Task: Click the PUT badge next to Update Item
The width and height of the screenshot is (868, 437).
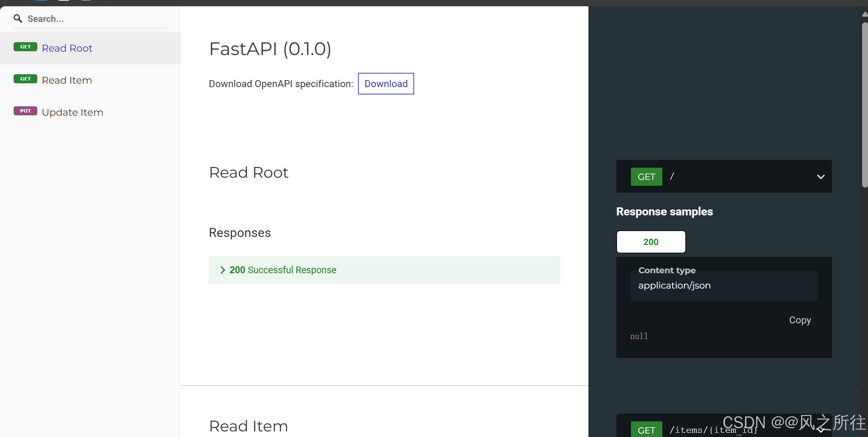Action: point(25,111)
